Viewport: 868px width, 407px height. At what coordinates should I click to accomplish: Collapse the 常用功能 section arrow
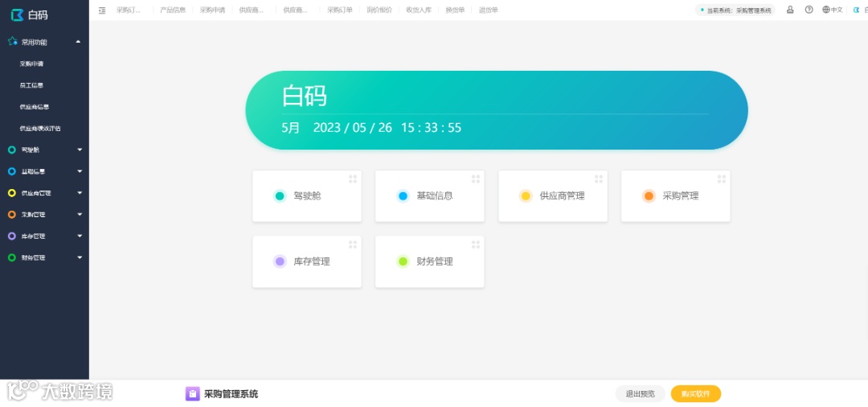78,42
